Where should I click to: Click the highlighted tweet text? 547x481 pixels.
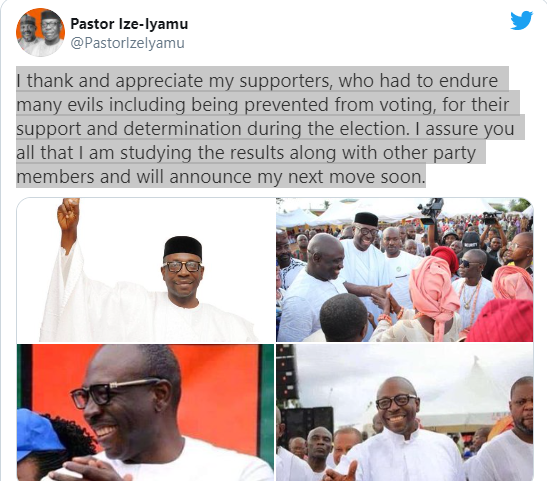coord(265,128)
